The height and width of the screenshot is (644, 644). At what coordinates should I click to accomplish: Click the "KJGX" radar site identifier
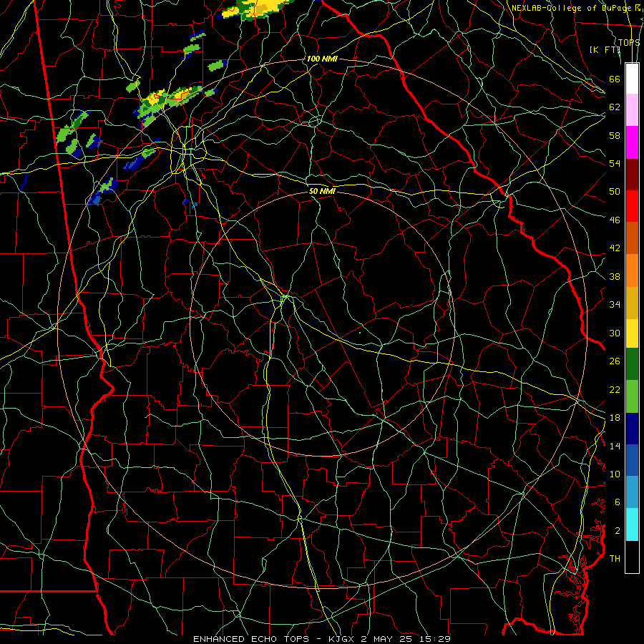coord(341,639)
